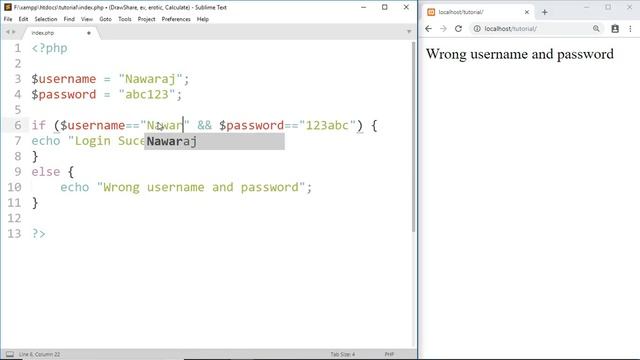Open the Project menu
Image resolution: width=640 pixels, height=360 pixels.
[146, 19]
